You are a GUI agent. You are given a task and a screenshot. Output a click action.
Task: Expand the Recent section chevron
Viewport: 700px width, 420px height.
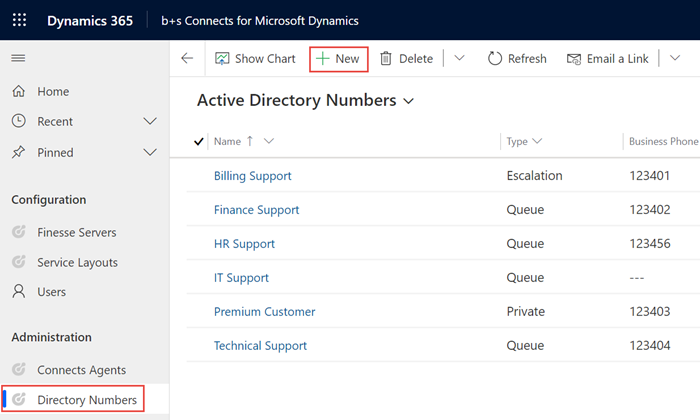(x=150, y=121)
